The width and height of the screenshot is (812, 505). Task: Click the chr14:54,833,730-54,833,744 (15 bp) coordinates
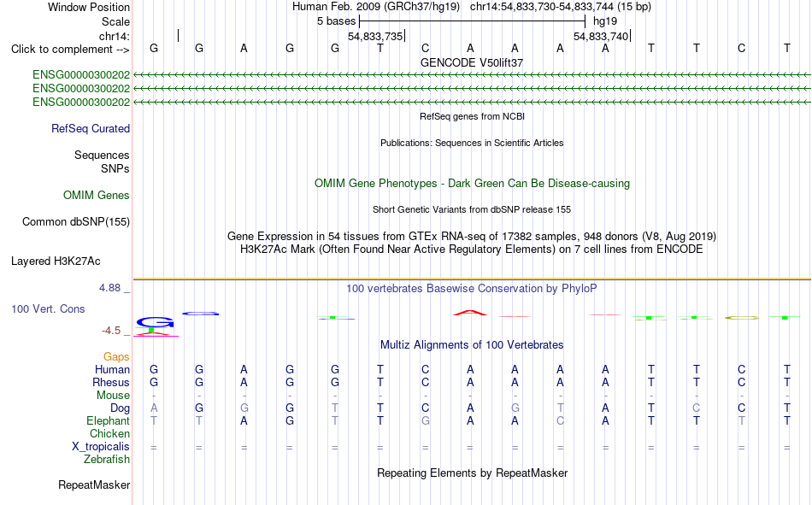click(561, 7)
